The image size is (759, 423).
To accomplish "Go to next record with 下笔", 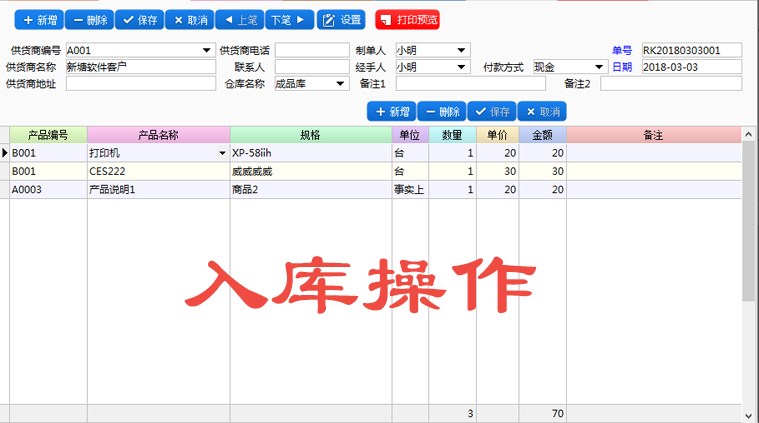I will 289,20.
